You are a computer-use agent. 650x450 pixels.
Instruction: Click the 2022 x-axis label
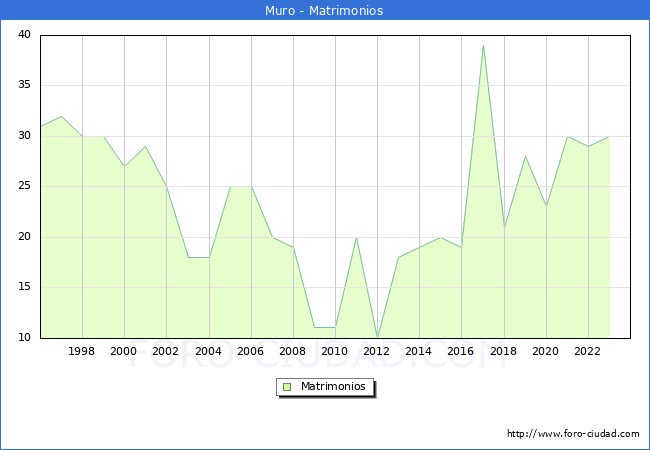588,352
